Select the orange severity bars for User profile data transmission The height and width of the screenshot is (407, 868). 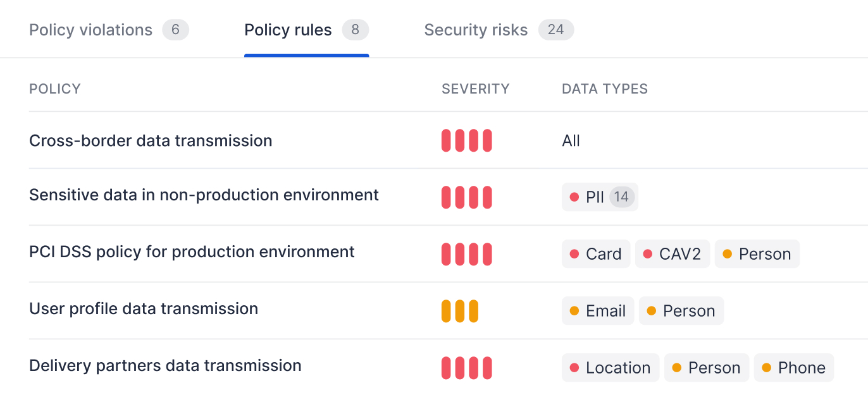pos(460,310)
